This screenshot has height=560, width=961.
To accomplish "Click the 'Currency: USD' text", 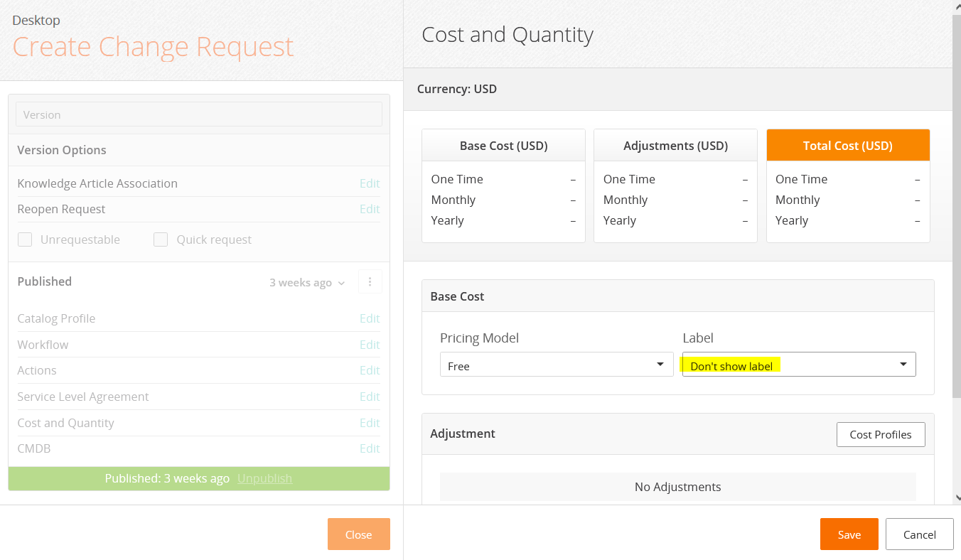I will (x=457, y=89).
